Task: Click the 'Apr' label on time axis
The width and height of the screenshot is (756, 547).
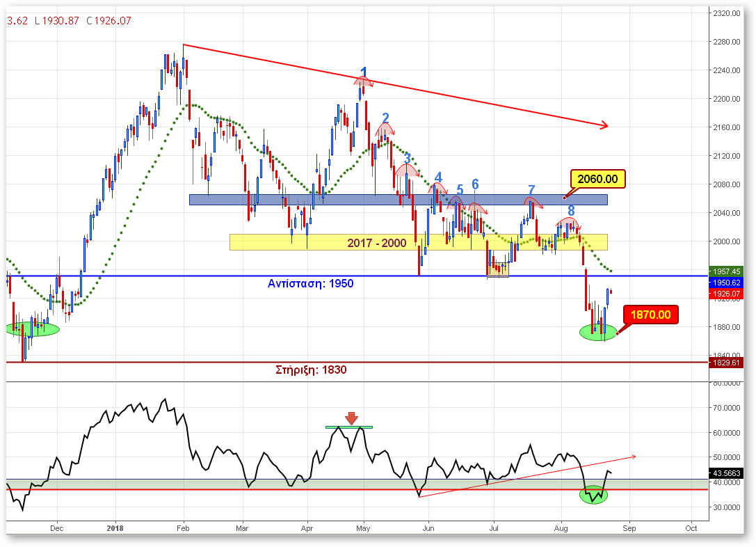Action: tap(307, 528)
